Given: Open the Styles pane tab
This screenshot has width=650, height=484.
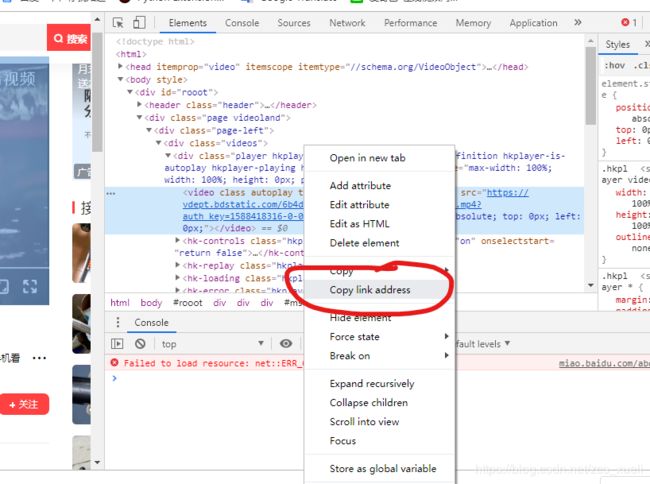Looking at the screenshot, I should coord(617,44).
